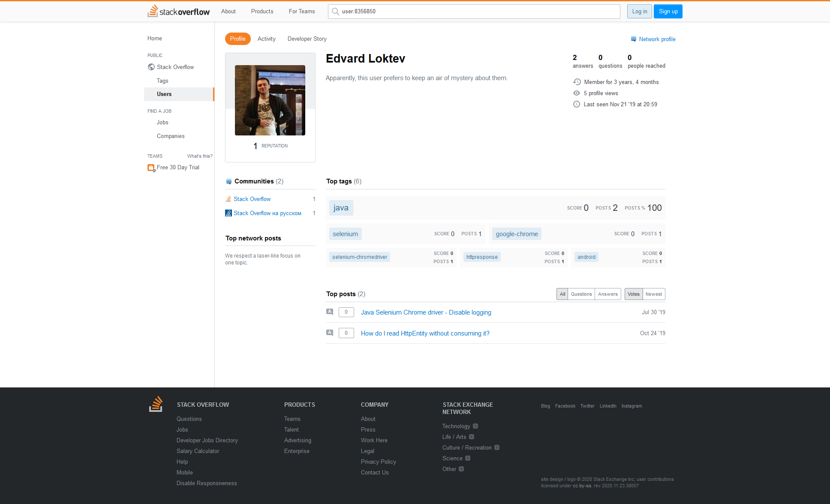Click the user profile photo
The width and height of the screenshot is (830, 504).
270,100
